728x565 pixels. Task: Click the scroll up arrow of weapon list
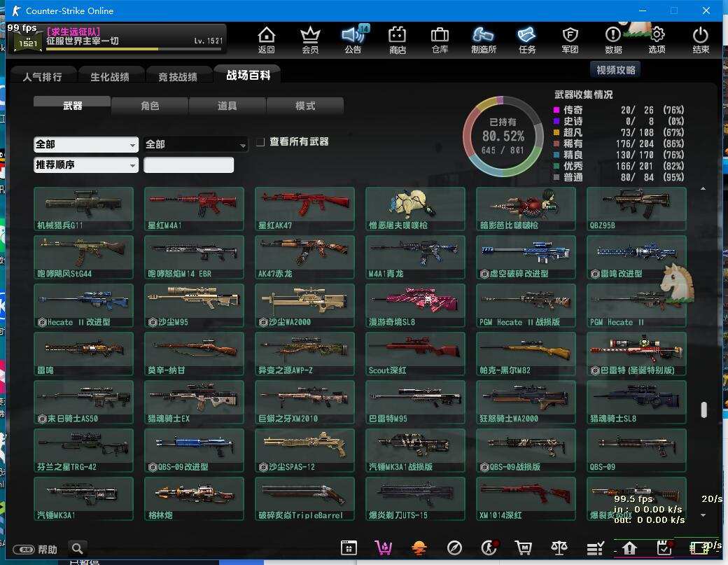703,188
